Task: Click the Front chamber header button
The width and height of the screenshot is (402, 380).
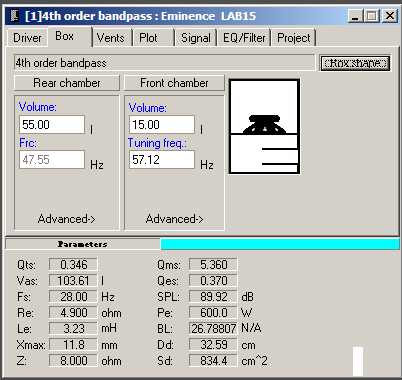Action: (174, 83)
